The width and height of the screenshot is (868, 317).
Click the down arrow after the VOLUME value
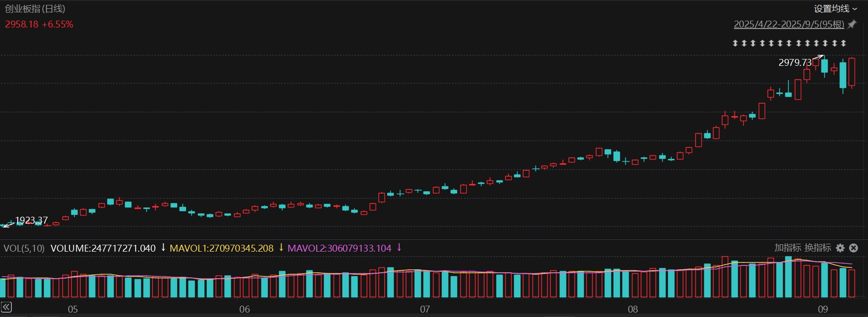point(163,247)
